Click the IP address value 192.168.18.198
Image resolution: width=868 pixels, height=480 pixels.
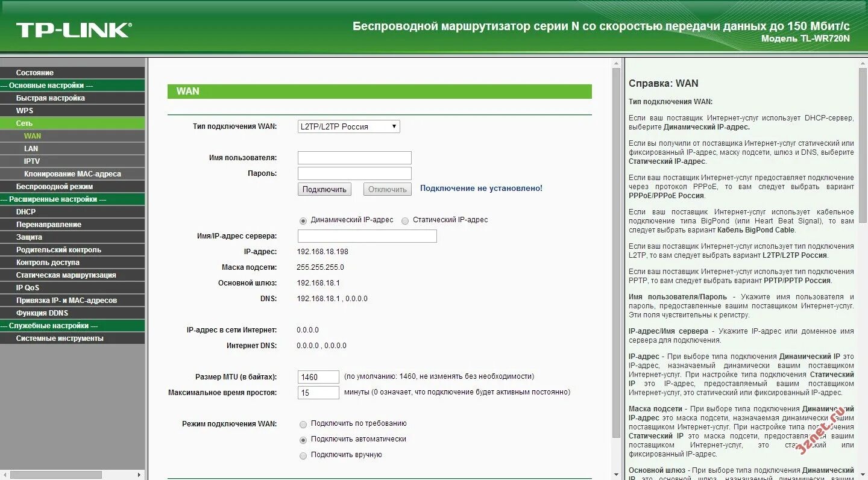pos(322,252)
